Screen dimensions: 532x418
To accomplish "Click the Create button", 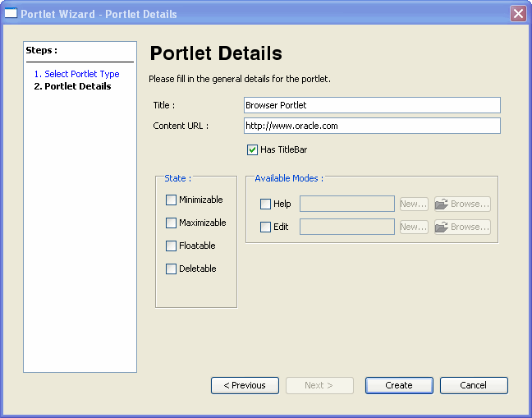I will 399,385.
